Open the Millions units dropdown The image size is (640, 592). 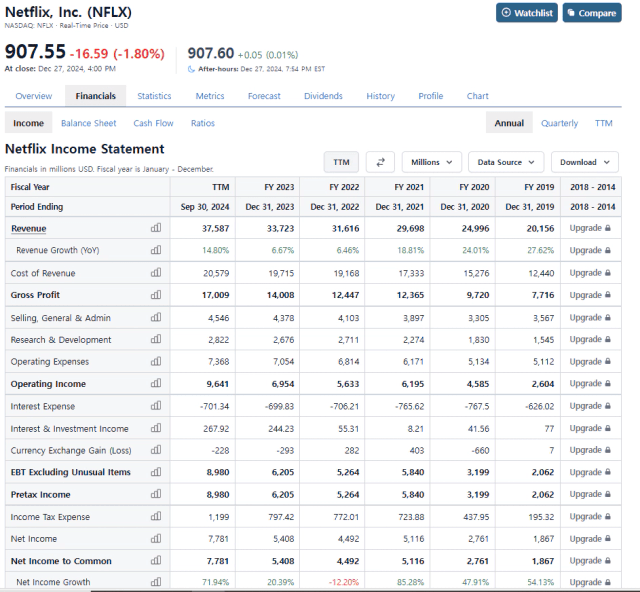tap(431, 162)
